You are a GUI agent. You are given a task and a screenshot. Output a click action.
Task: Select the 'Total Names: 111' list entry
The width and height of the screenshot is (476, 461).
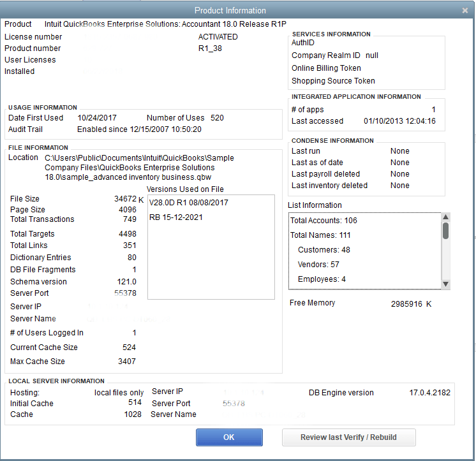pyautogui.click(x=320, y=235)
